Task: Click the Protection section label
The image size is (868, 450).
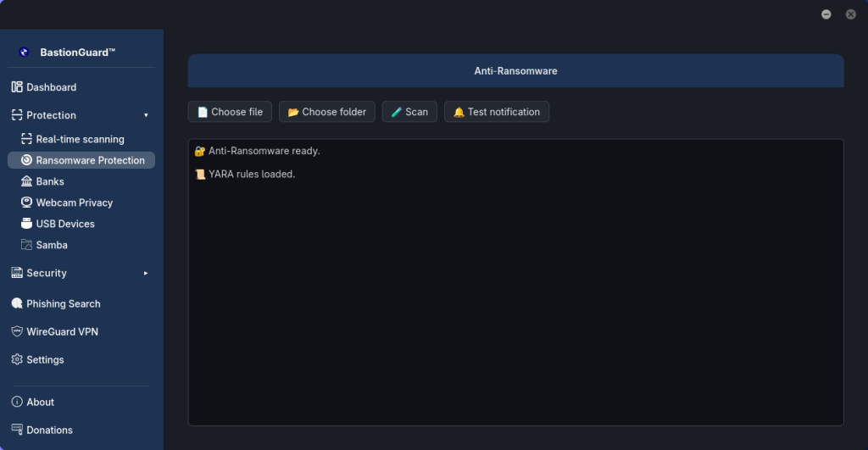Action: pyautogui.click(x=51, y=115)
